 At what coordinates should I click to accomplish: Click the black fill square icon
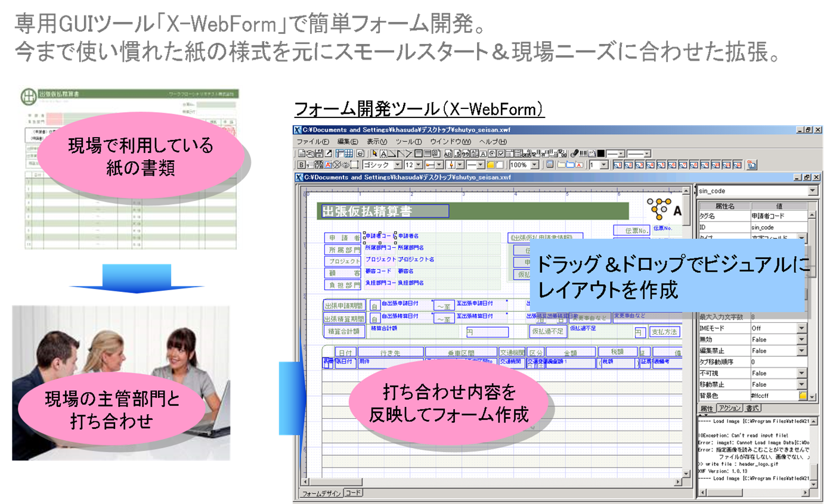(x=601, y=154)
